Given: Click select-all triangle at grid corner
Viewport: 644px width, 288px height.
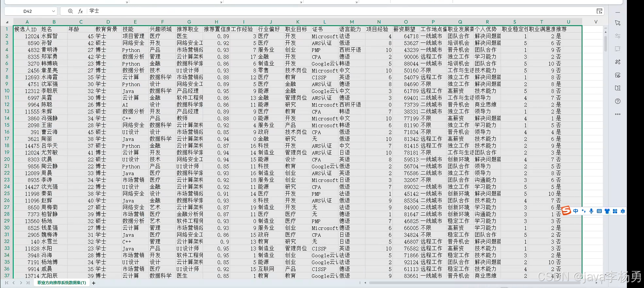Looking at the screenshot, I should coord(7,22).
